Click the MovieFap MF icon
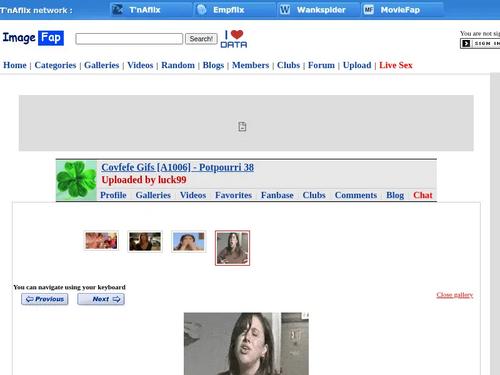This screenshot has width=500, height=375. (x=368, y=10)
